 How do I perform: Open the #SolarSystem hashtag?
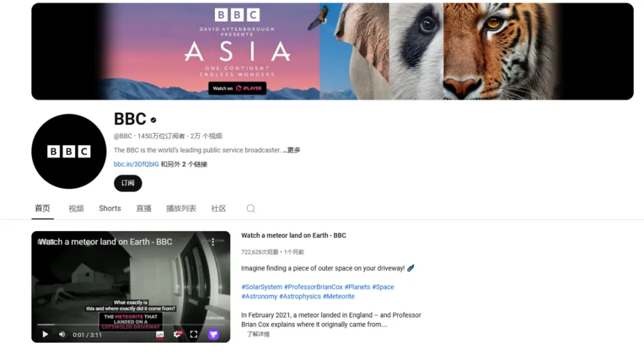tap(262, 287)
